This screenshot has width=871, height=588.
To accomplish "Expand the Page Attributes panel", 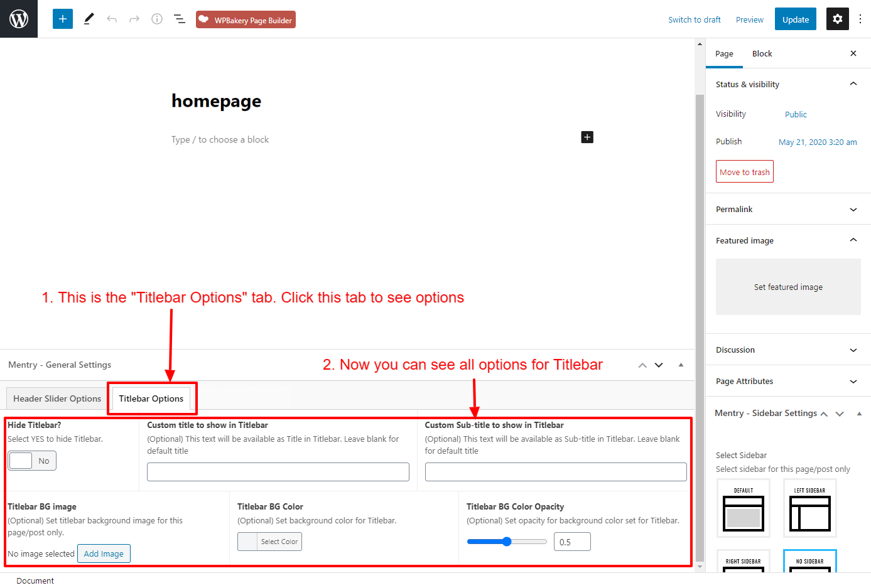I will tap(787, 381).
